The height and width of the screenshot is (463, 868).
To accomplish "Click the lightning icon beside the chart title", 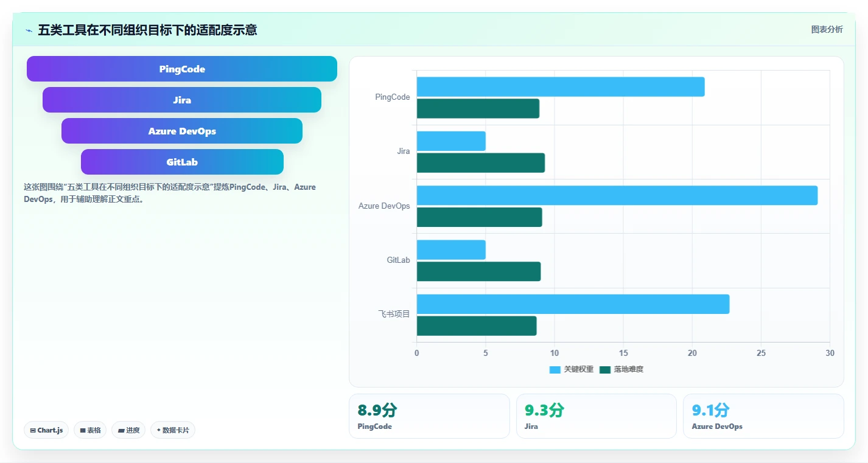I will coord(29,30).
